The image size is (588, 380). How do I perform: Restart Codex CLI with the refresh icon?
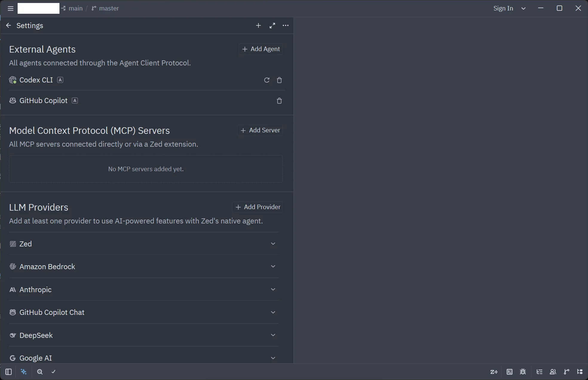pos(267,80)
